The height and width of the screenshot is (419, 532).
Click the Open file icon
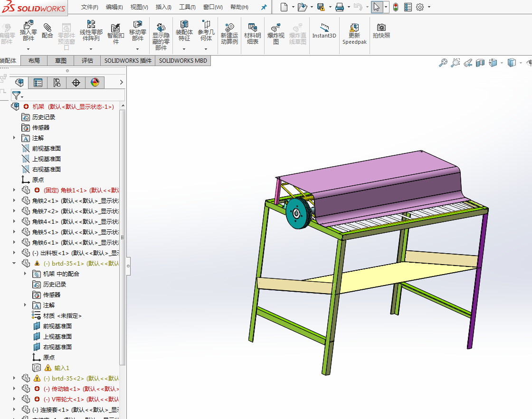point(302,7)
